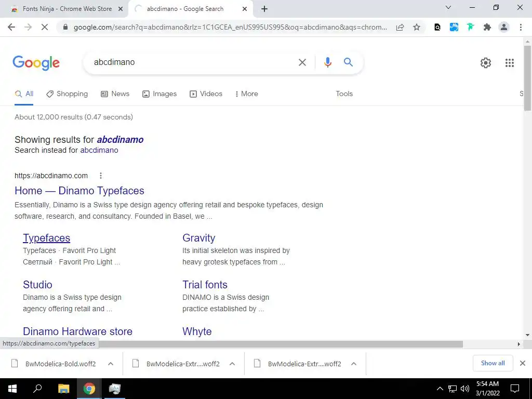Switch to News results
This screenshot has height=399, width=532.
(115, 94)
